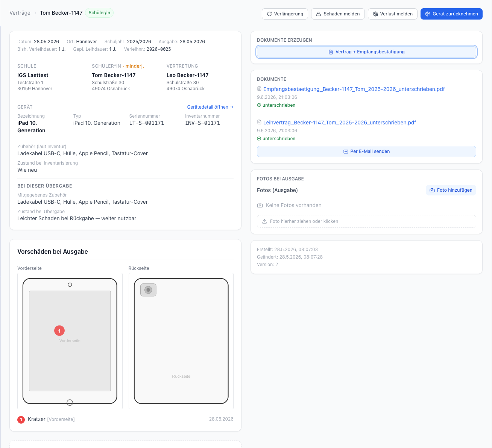Click the red 1 badge next to Kratzer
Image resolution: width=492 pixels, height=448 pixels.
[x=21, y=419]
